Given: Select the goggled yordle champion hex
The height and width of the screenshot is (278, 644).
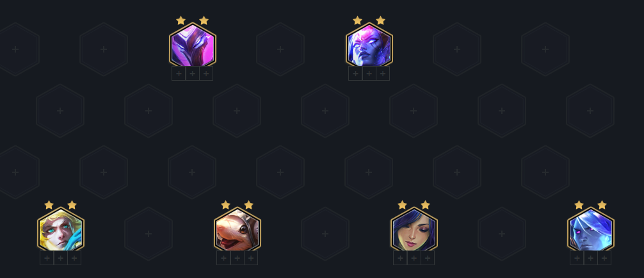Looking at the screenshot, I should [x=237, y=229].
